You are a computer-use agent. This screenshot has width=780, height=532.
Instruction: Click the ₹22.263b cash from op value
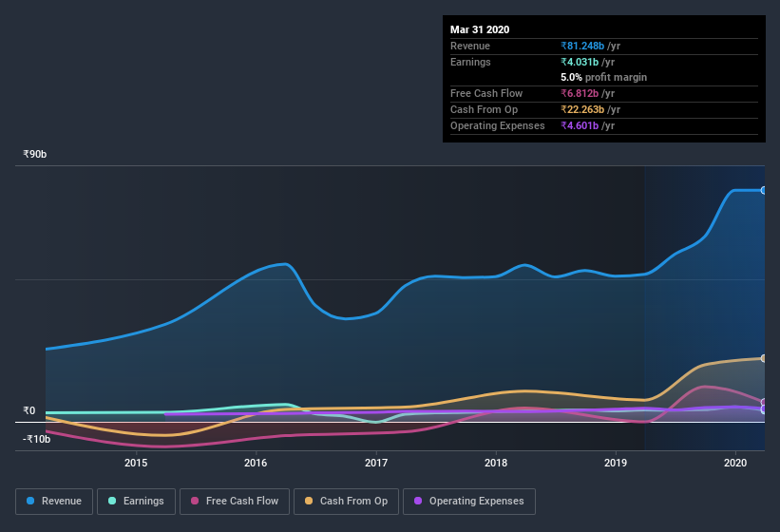click(x=582, y=109)
